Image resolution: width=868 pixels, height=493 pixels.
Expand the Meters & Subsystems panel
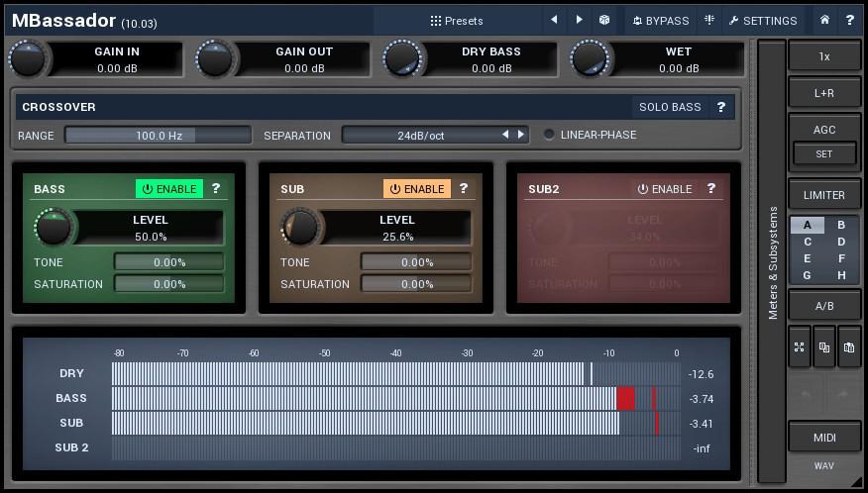coord(772,261)
